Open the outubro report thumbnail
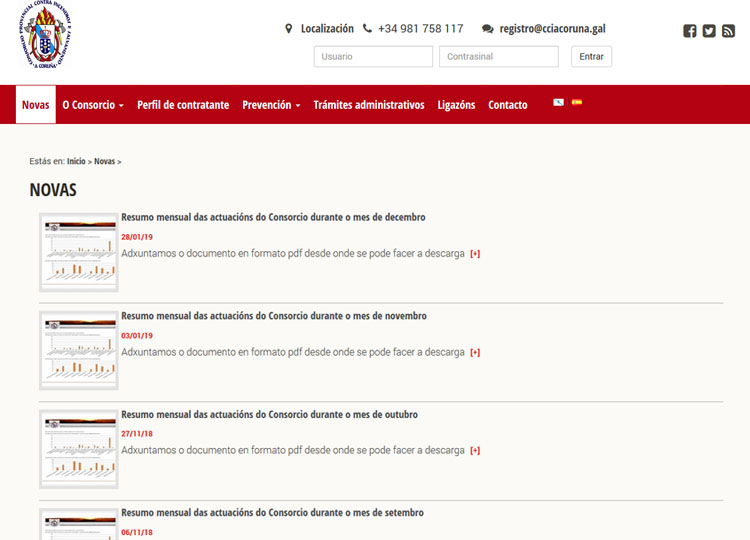The width and height of the screenshot is (750, 540). pos(79,449)
